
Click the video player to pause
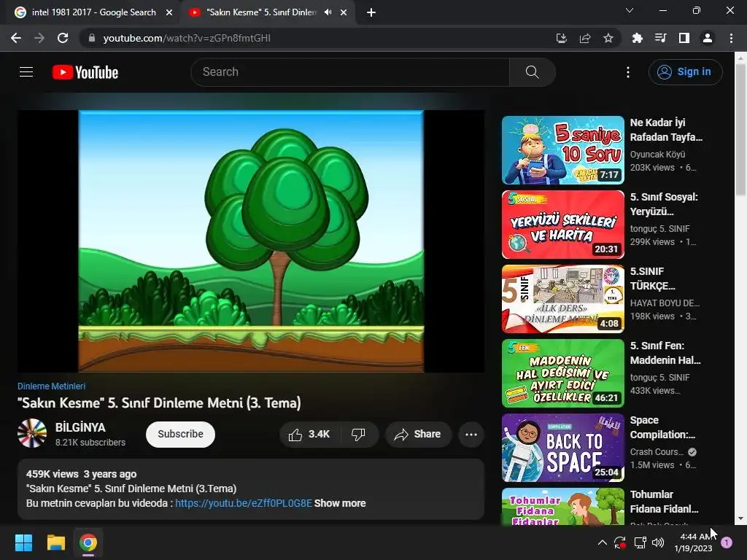[x=251, y=241]
